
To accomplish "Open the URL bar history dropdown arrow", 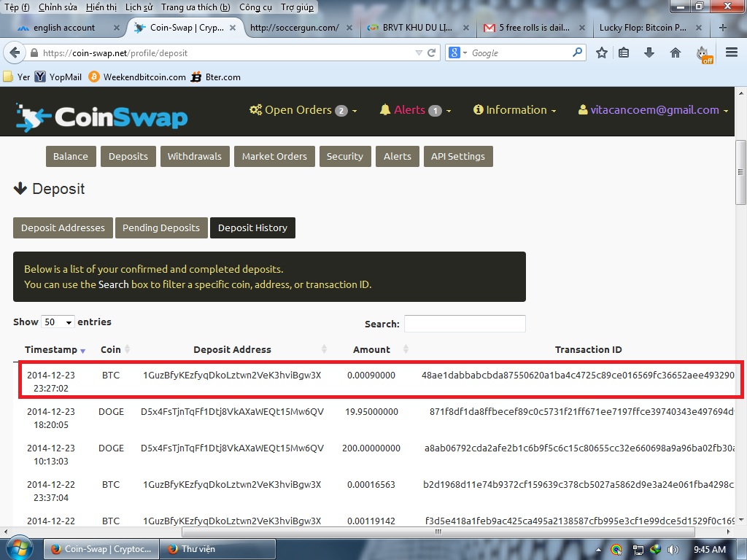I will click(419, 52).
